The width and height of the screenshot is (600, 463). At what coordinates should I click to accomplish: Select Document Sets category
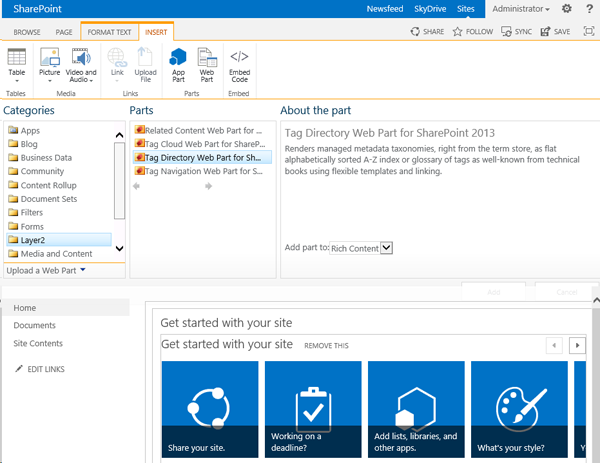click(43, 199)
